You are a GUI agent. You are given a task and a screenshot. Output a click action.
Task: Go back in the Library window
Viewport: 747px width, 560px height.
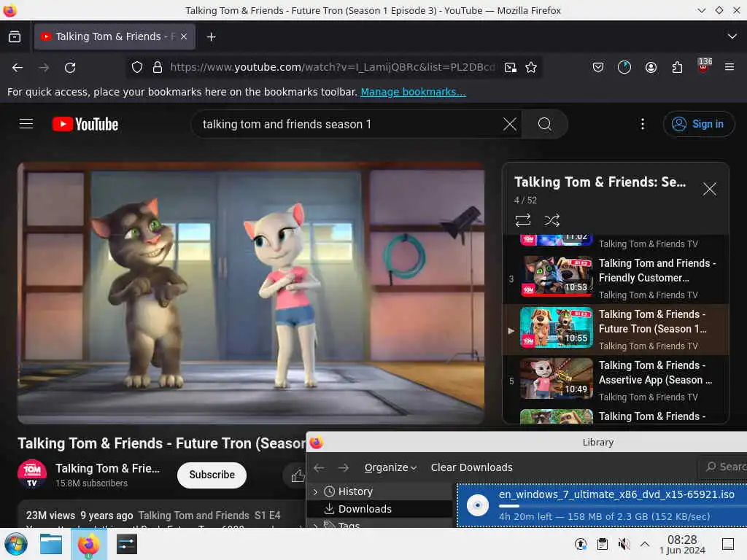coord(319,467)
